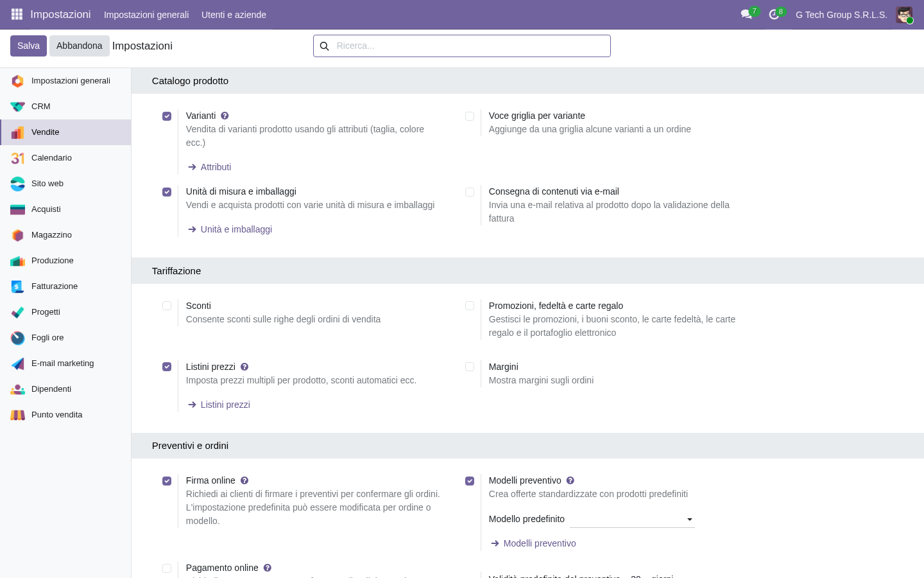The width and height of the screenshot is (924, 578).
Task: Open help icon next to Pagamento online
Action: coord(268,568)
